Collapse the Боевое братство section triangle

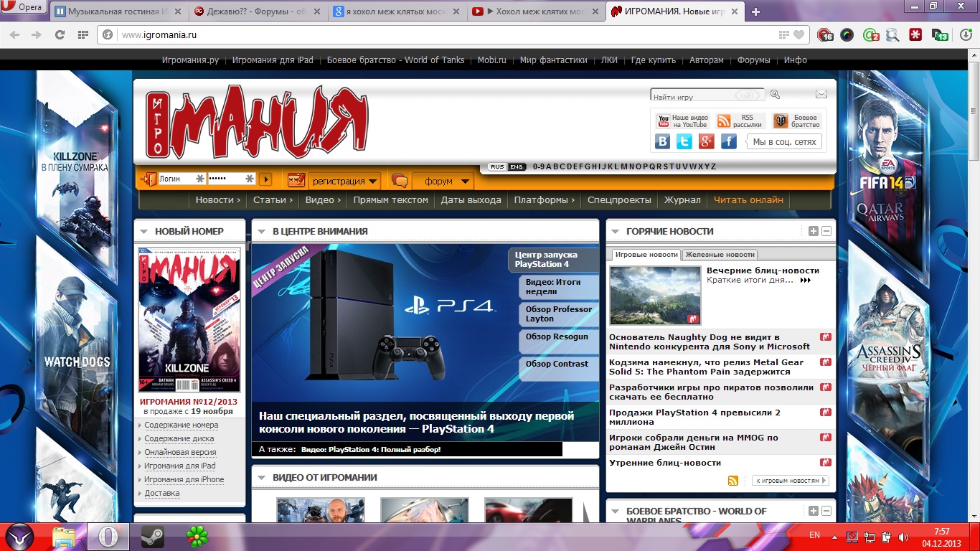(616, 512)
